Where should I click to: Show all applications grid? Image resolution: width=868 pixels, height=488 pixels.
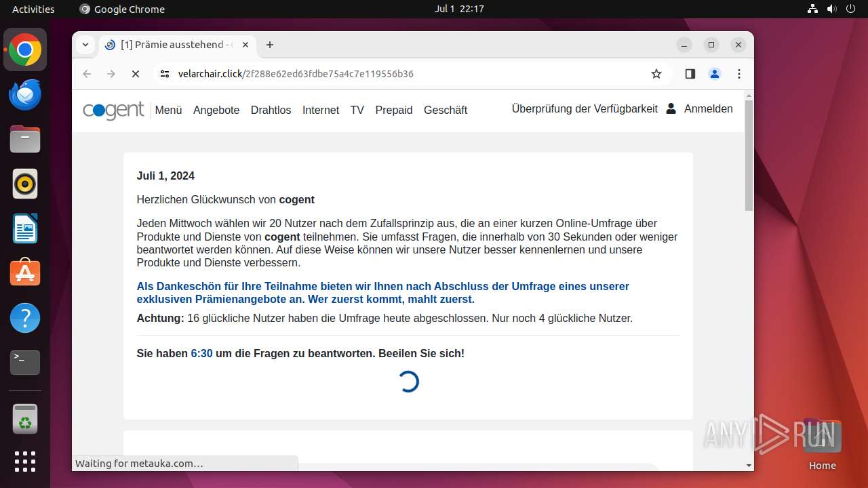pyautogui.click(x=25, y=462)
